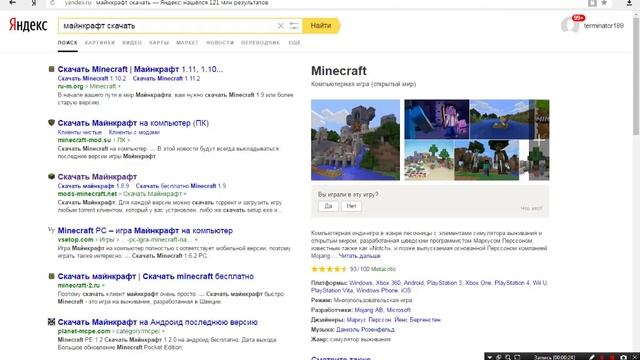The width and height of the screenshot is (640, 360).
Task: Open Yandex home via the Я browser button
Action: pyautogui.click(x=33, y=3)
